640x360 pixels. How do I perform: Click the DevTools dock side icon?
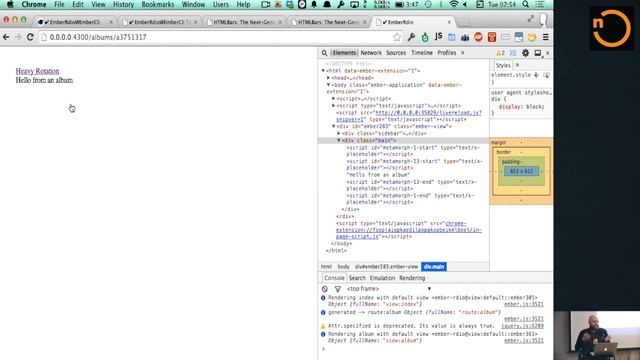(538, 53)
